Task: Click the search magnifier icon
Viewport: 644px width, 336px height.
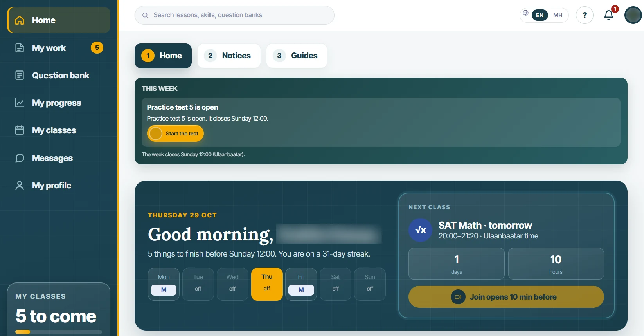Action: pyautogui.click(x=145, y=15)
